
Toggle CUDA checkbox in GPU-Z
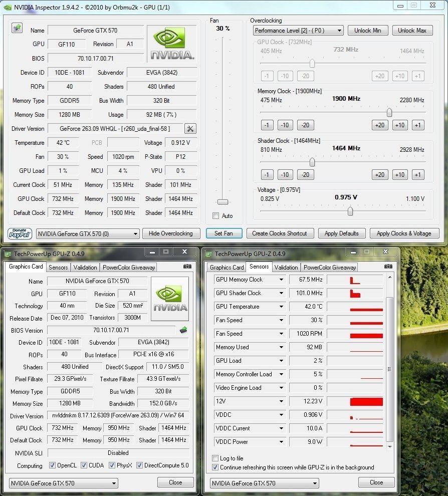(84, 465)
